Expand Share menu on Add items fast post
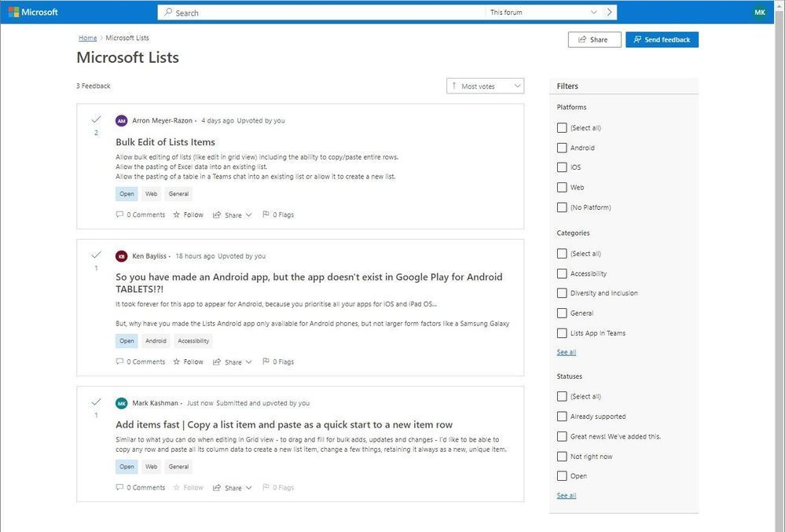The width and height of the screenshot is (785, 532). click(233, 488)
